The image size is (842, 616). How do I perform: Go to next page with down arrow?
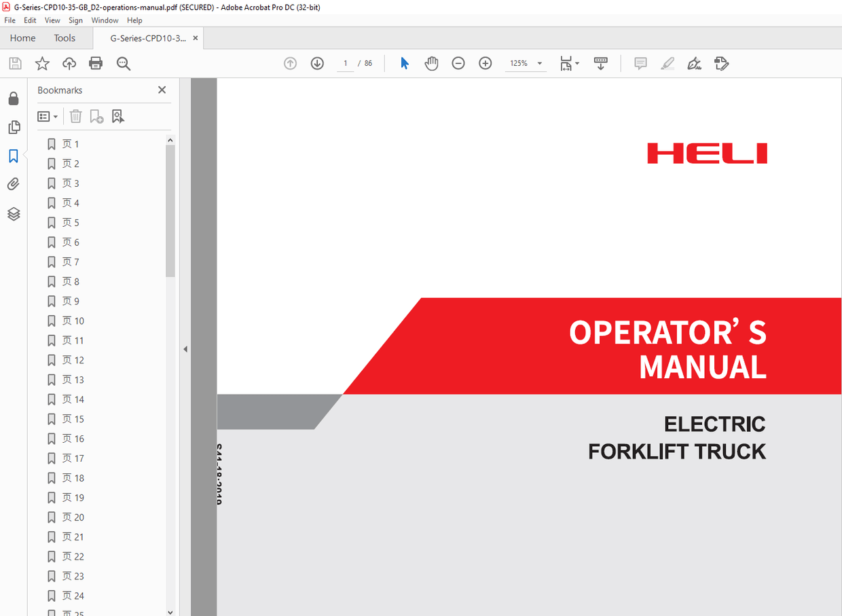317,63
